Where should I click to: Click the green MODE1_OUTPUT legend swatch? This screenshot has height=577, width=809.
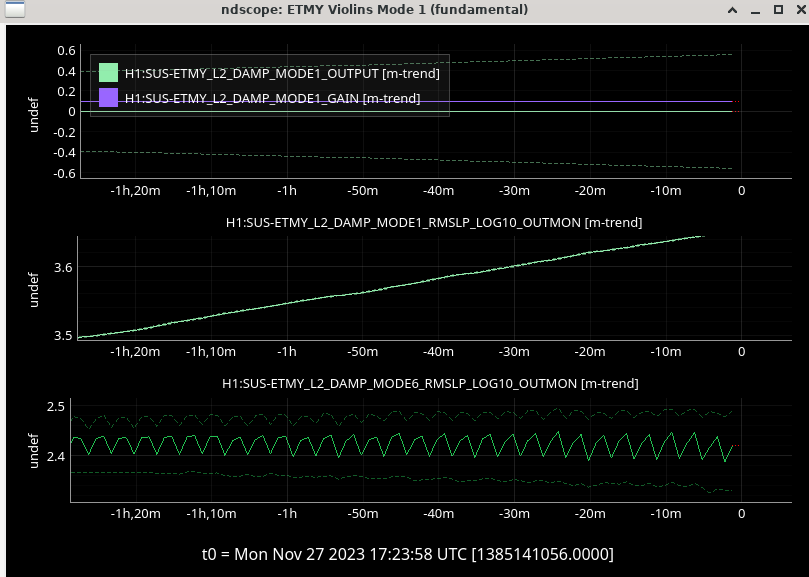click(109, 73)
